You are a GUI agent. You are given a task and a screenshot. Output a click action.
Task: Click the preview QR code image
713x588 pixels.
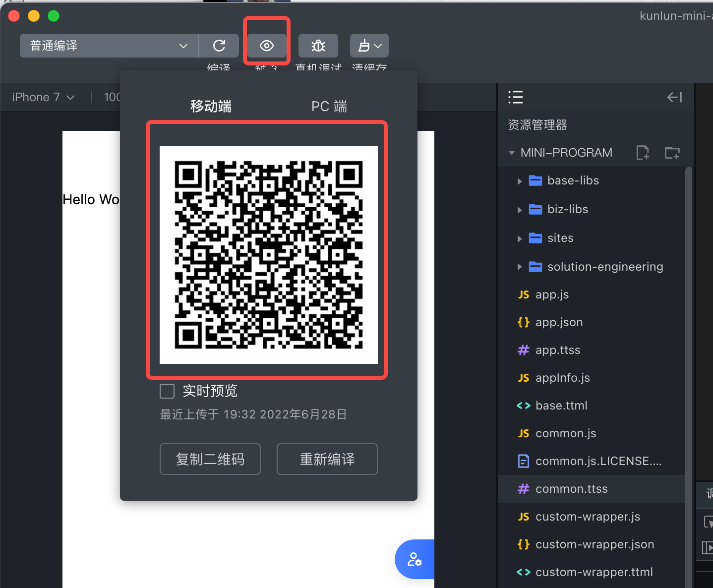click(x=268, y=254)
